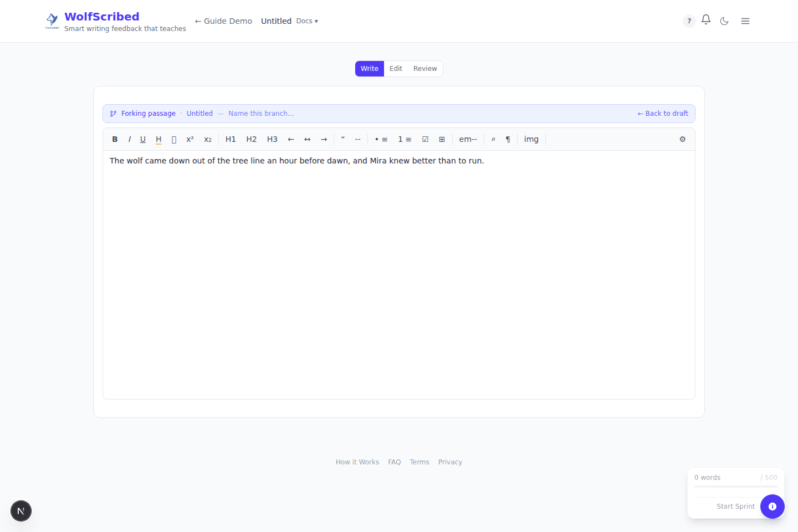Apply subscript x₂ formatting
The width and height of the screenshot is (798, 532).
(208, 139)
